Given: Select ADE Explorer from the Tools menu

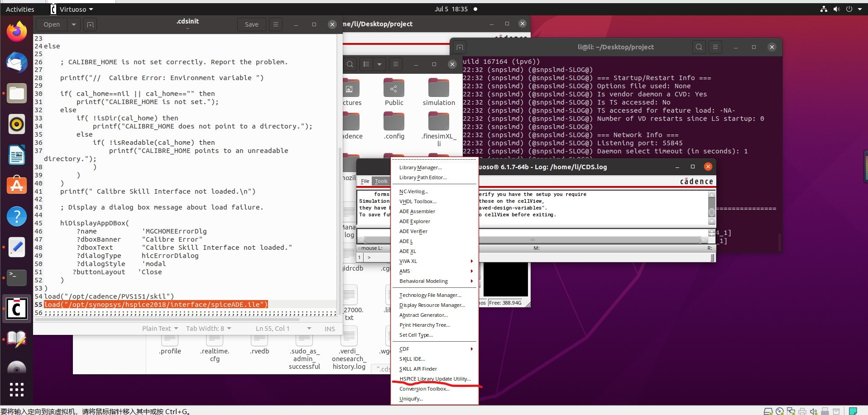Looking at the screenshot, I should [414, 221].
